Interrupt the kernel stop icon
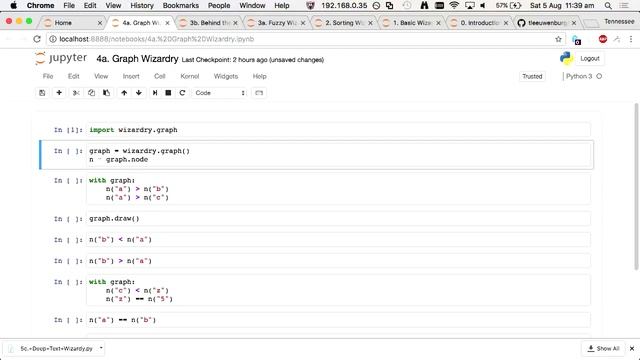Screen dimensions: 640x360 pyautogui.click(x=168, y=93)
